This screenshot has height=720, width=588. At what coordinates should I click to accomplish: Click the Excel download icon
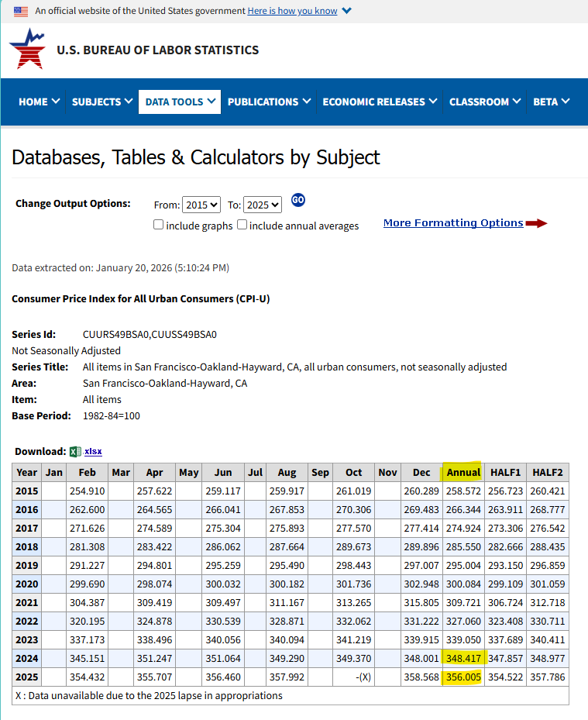(75, 452)
